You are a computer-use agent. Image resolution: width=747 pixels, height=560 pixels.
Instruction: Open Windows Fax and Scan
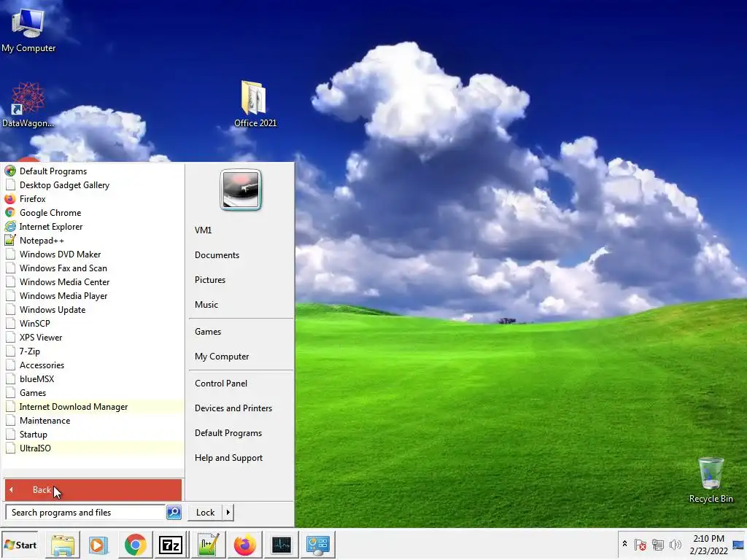(93, 268)
